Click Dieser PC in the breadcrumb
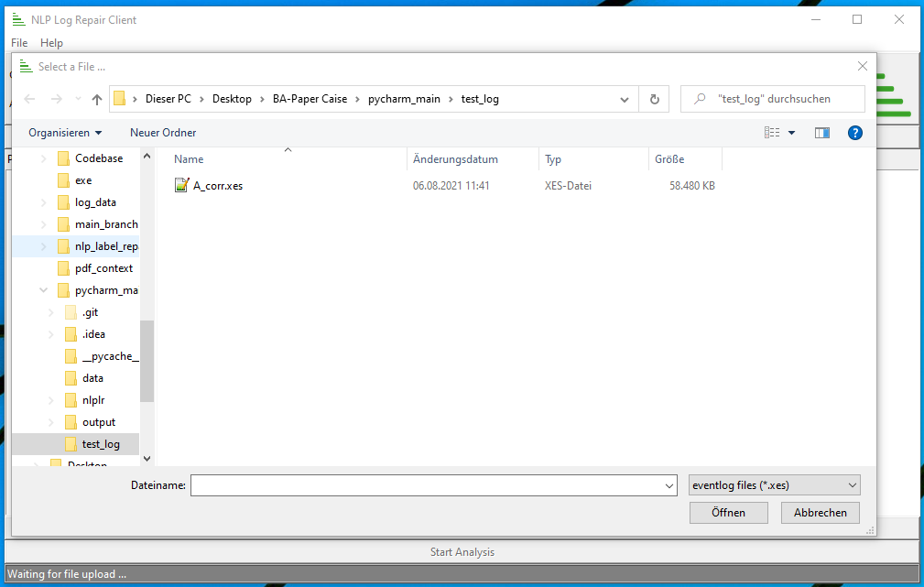Screen dimensions: 924x587 click(168, 99)
